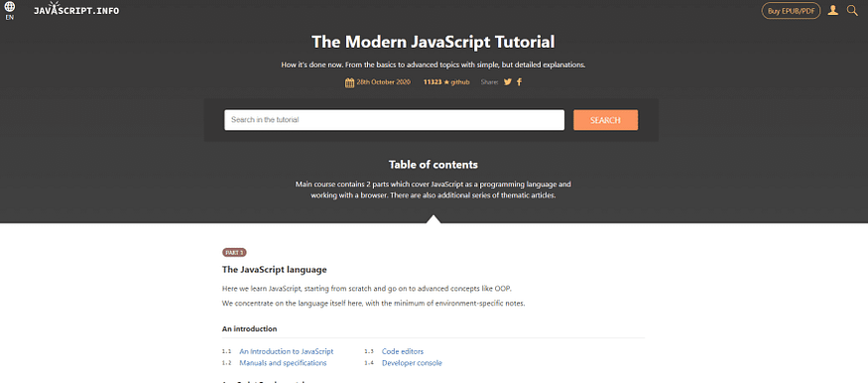Open the 'Code editors' chapter
Image resolution: width=868 pixels, height=383 pixels.
pyautogui.click(x=403, y=351)
